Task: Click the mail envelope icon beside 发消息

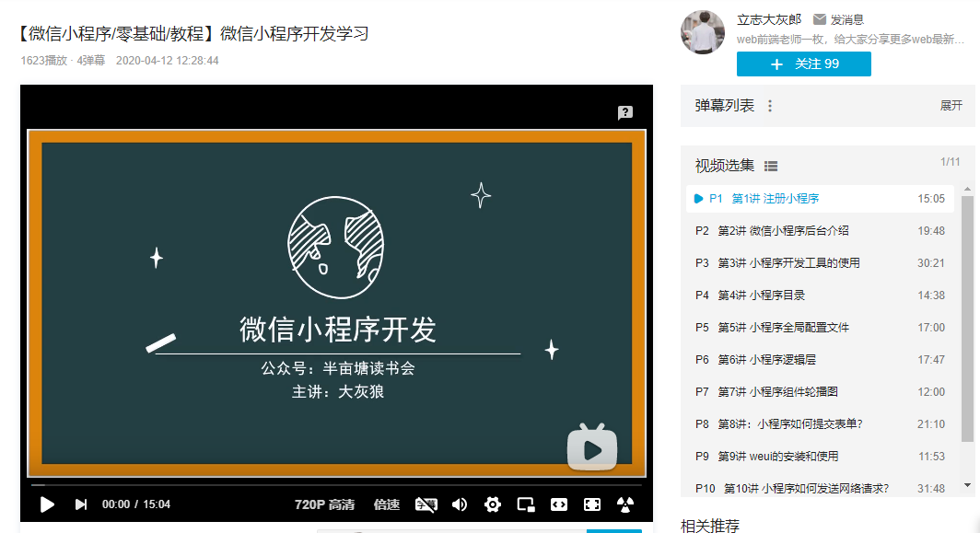Action: (x=820, y=19)
